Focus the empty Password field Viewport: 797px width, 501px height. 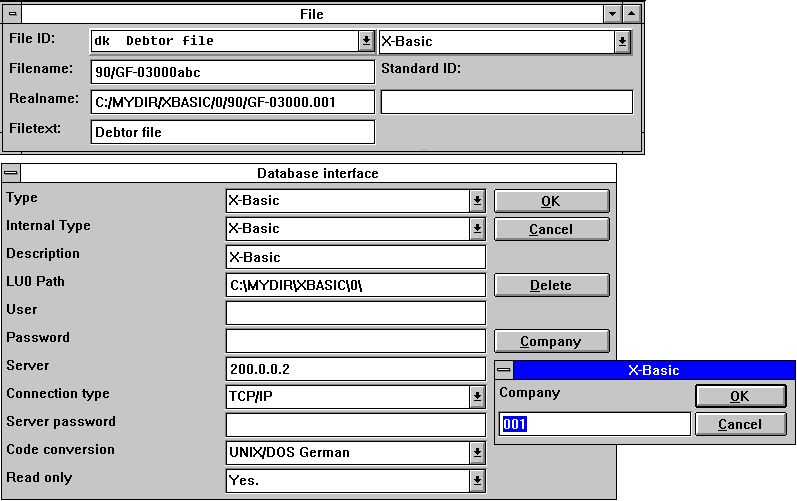pyautogui.click(x=356, y=341)
